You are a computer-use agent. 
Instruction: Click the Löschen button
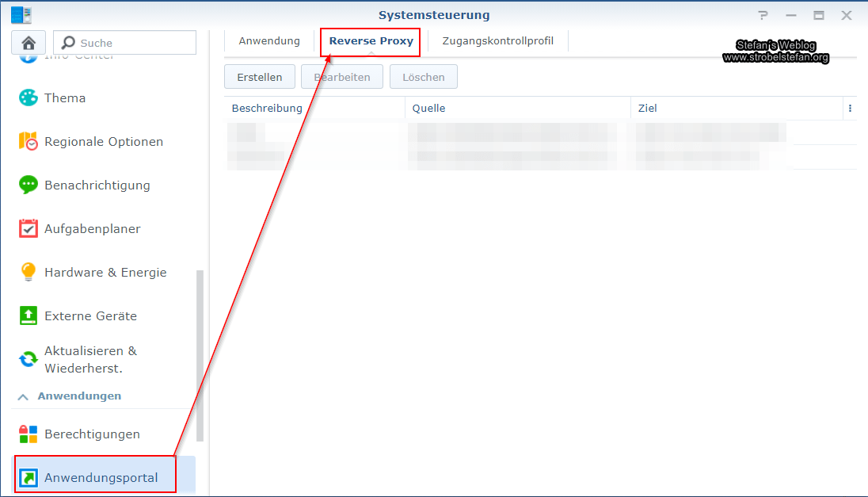pos(423,76)
